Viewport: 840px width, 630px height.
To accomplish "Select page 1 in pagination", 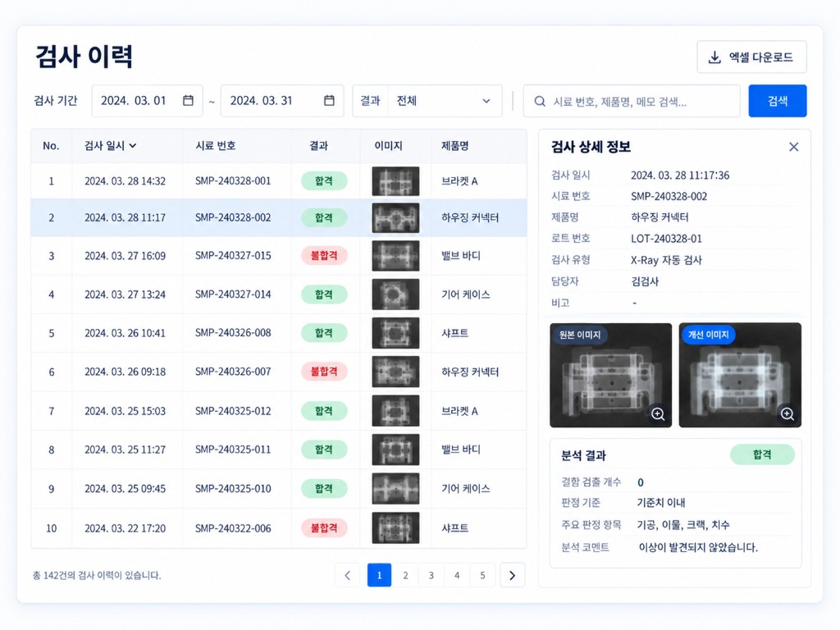I will tap(379, 575).
